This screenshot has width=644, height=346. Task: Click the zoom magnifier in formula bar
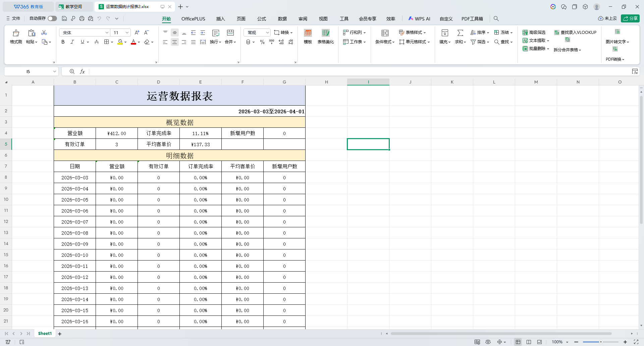click(x=72, y=71)
